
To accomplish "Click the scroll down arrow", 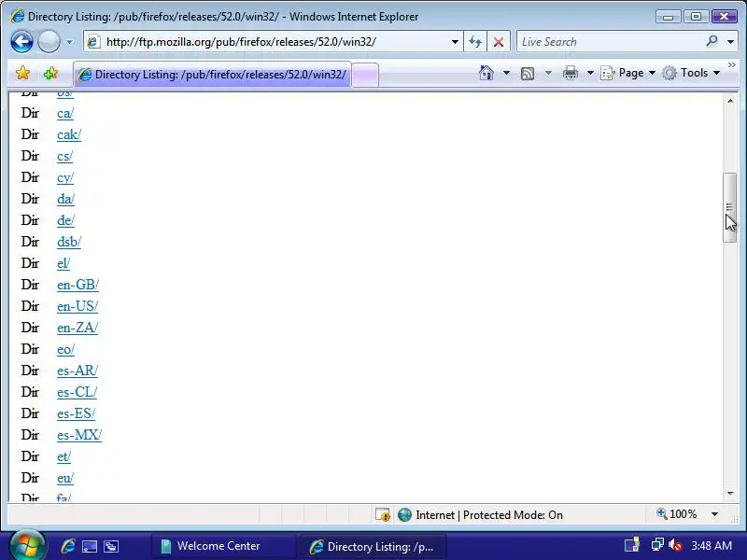I will pos(730,494).
